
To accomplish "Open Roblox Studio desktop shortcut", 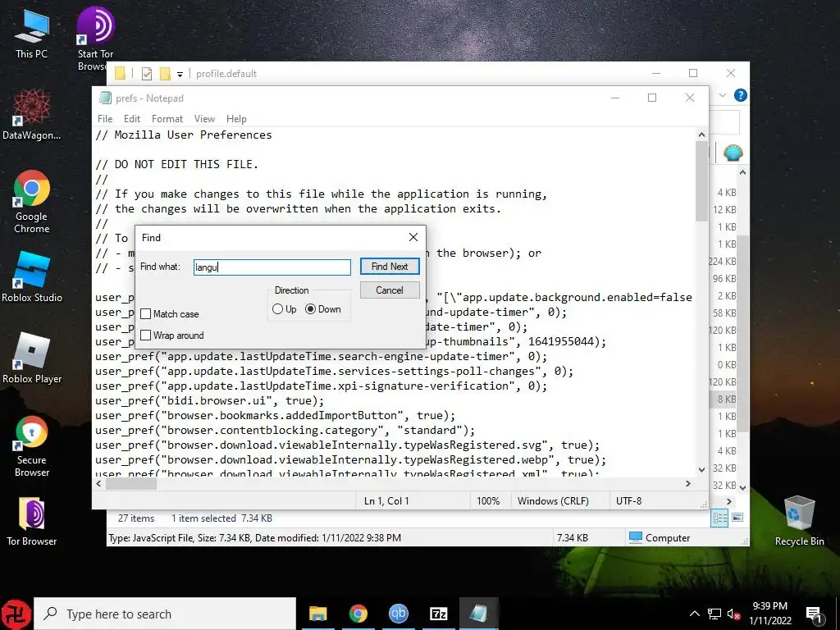I will (32, 277).
